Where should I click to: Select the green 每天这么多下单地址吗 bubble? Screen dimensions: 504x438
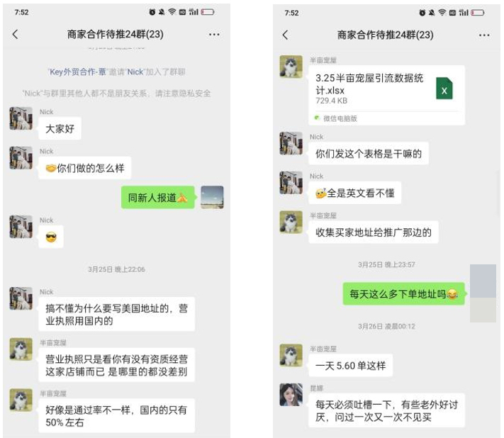click(404, 293)
